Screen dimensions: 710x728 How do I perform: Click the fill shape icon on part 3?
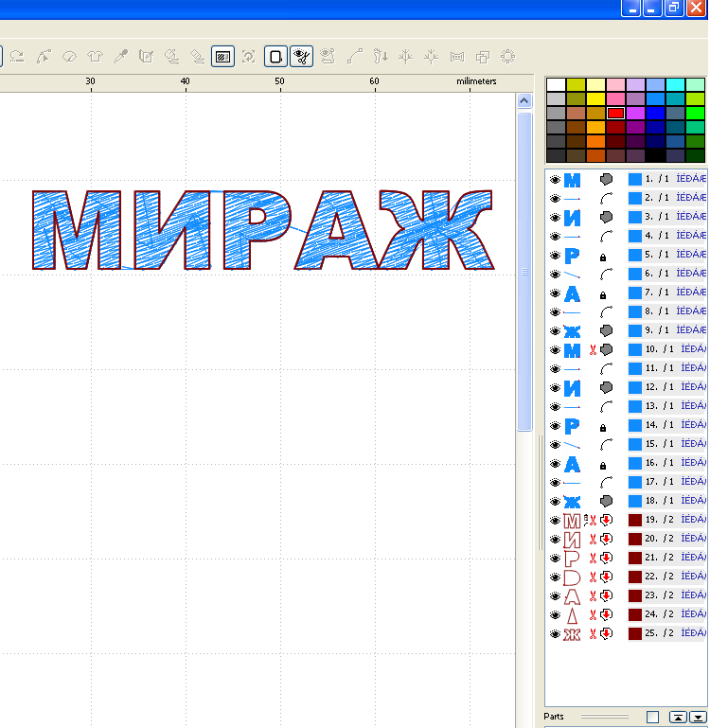pyautogui.click(x=606, y=217)
